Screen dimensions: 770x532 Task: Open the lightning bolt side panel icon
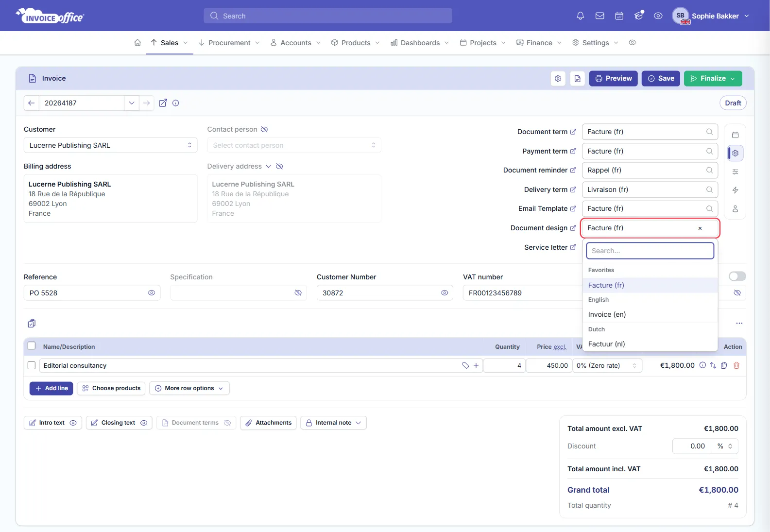pos(736,190)
